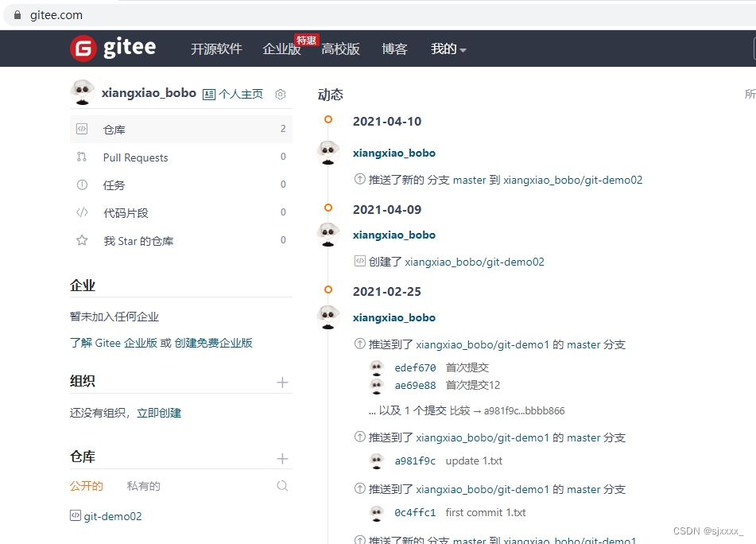
Task: Click created-repo icon before 创建了
Action: pos(359,261)
